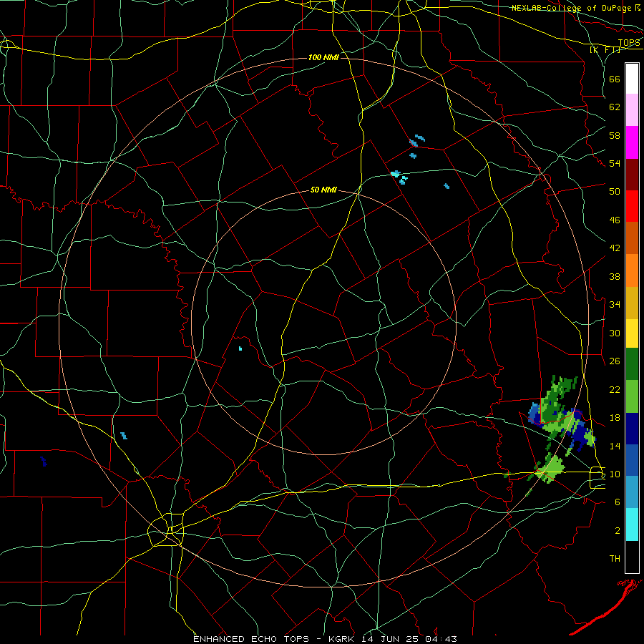Click the '50 NMI' range ring label
The height and width of the screenshot is (644, 644).
tap(323, 190)
